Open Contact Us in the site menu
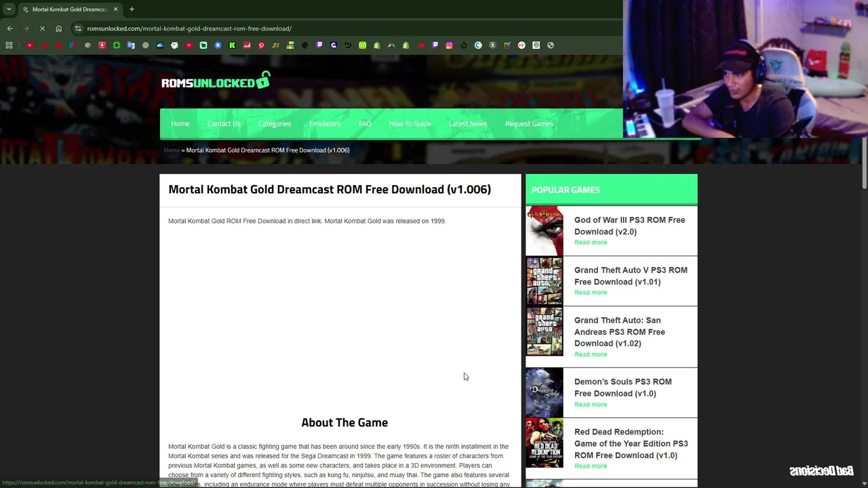Image resolution: width=868 pixels, height=488 pixels. point(224,123)
